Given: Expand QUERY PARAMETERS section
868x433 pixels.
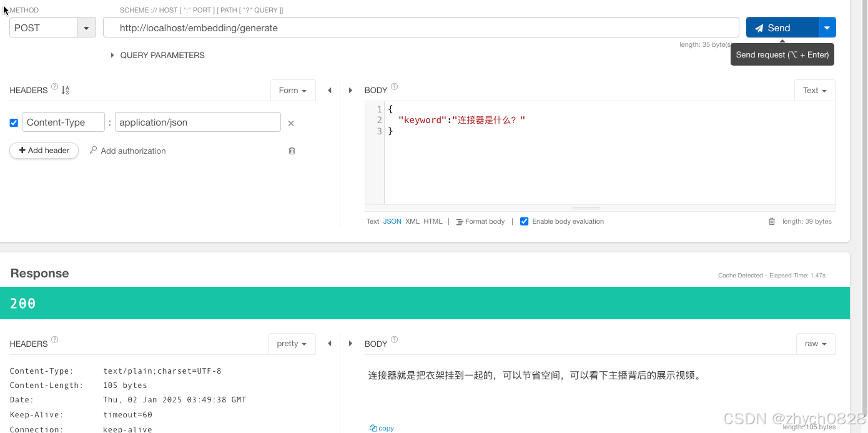Looking at the screenshot, I should (x=157, y=55).
